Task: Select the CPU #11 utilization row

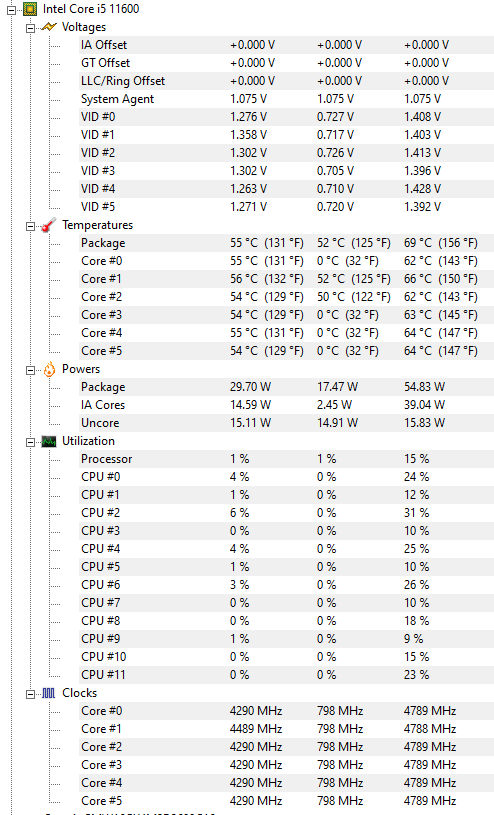Action: [x=286, y=674]
